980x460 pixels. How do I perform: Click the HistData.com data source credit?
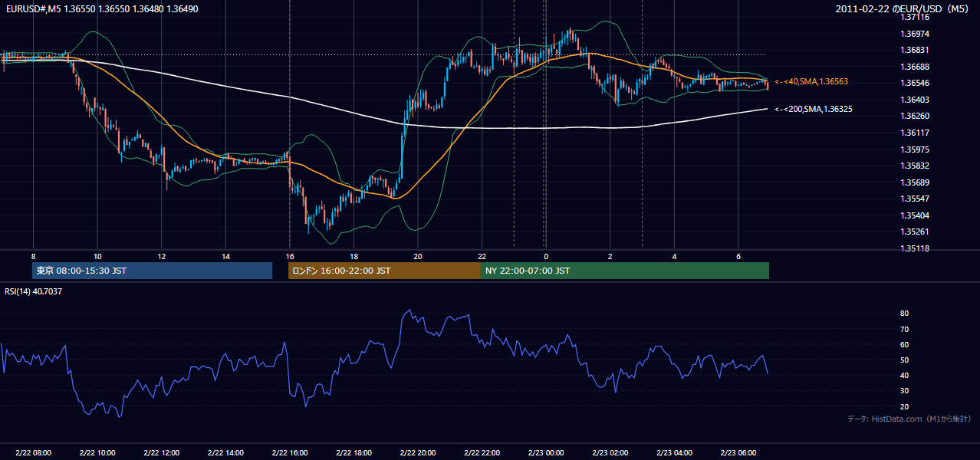pyautogui.click(x=909, y=419)
